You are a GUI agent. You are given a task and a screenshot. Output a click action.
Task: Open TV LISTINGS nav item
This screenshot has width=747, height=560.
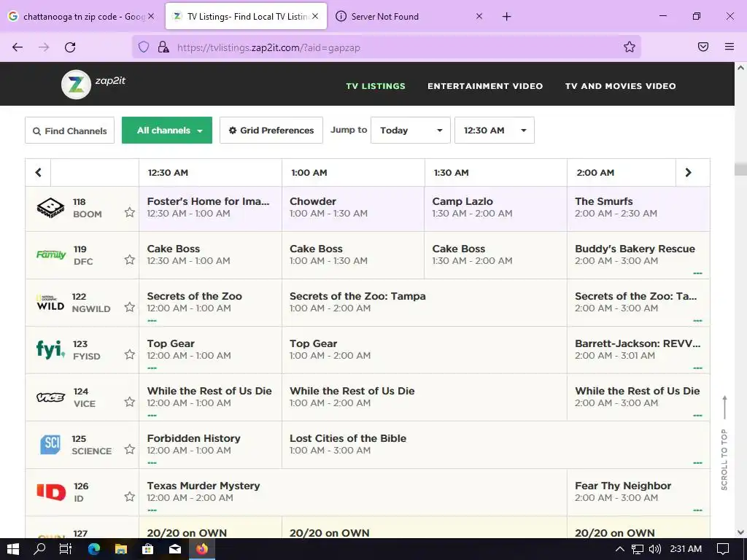point(376,86)
